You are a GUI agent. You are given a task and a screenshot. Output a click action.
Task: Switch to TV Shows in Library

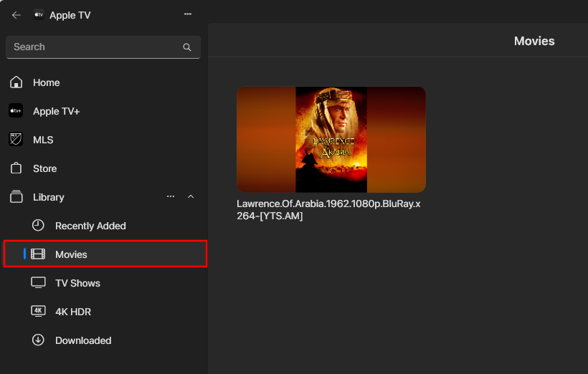click(x=77, y=283)
